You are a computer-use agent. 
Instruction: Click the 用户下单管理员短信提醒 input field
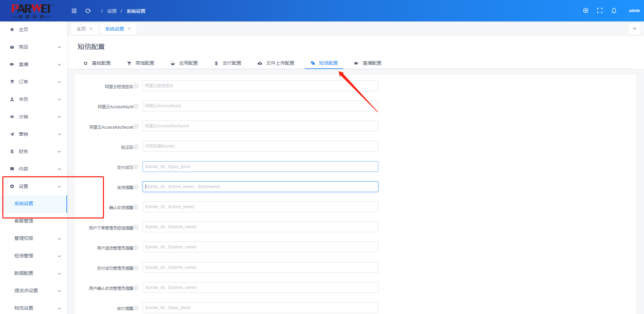(260, 227)
